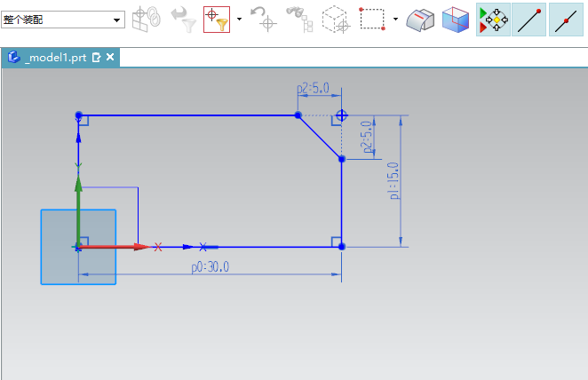Expand the arrow next to the filter icon

pos(239,20)
